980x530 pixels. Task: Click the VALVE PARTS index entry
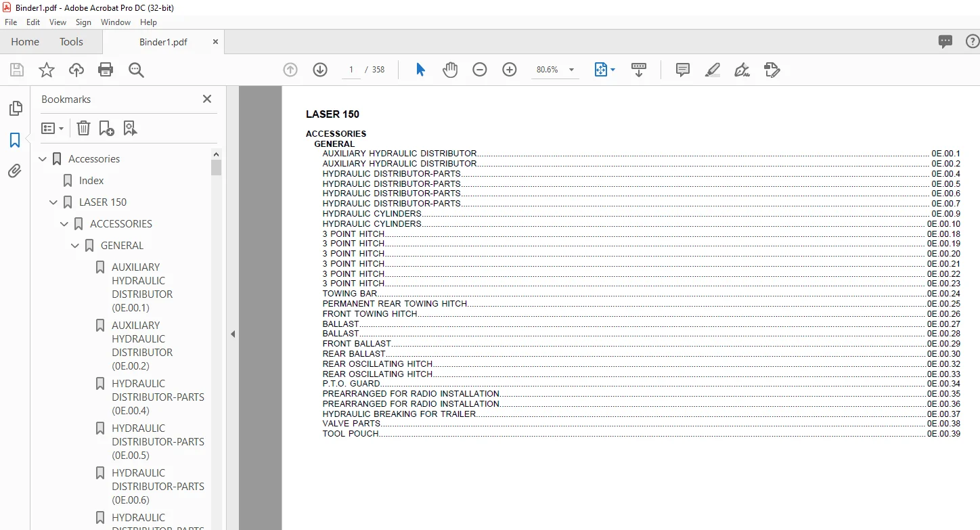641,424
